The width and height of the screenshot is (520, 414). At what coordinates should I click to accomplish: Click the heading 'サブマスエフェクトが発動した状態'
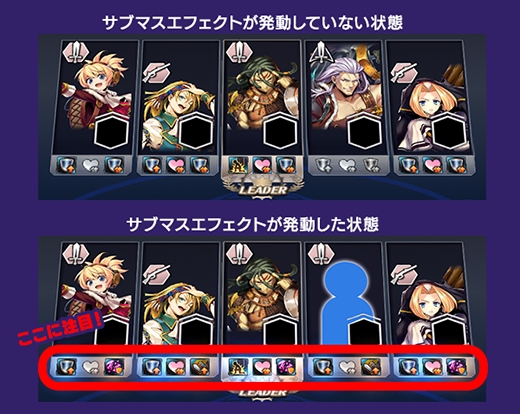tap(253, 225)
